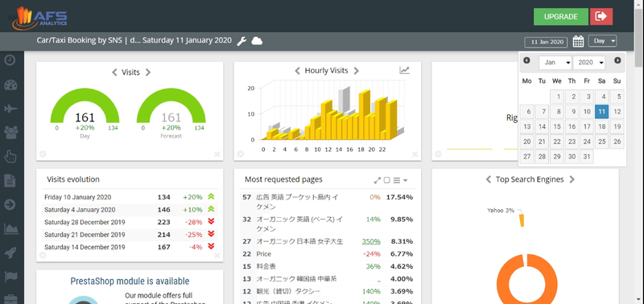
Task: Open the Jan month dropdown in calendar
Action: [555, 63]
